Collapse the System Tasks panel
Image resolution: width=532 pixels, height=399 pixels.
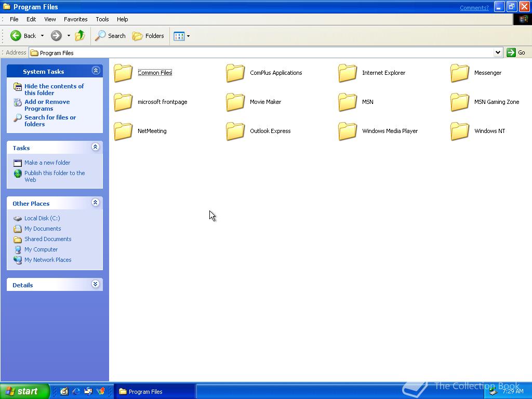96,71
